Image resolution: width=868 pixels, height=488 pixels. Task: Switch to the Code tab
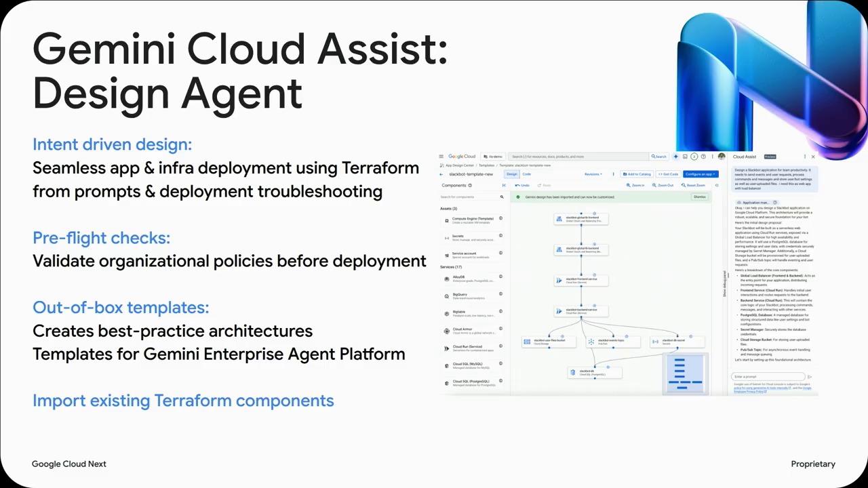tap(527, 174)
